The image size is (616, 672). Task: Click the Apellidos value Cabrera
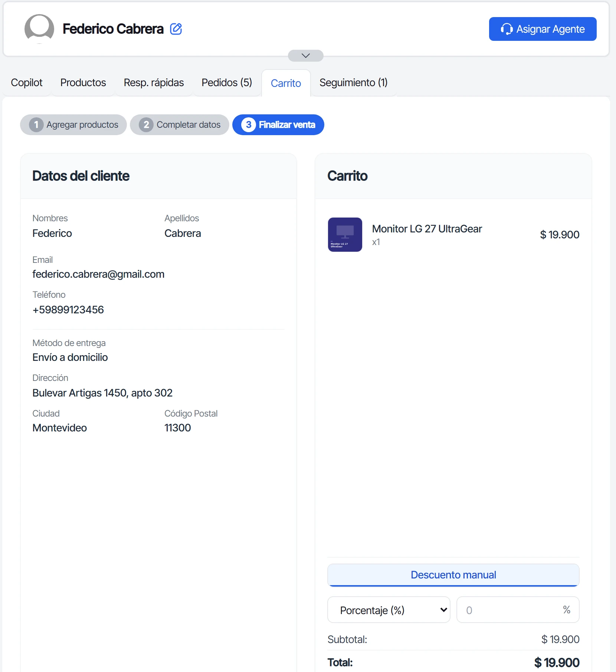pyautogui.click(x=183, y=233)
